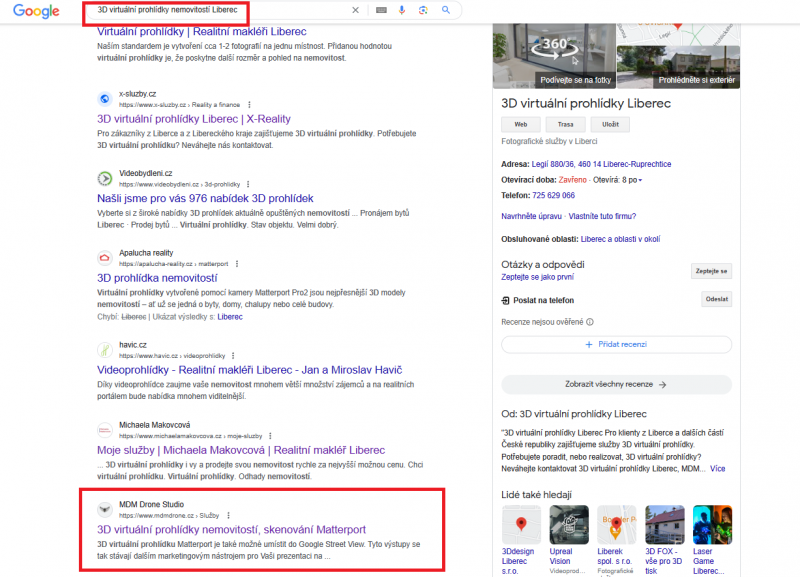This screenshot has width=800, height=577.
Task: Click the Apalucha reality site favicon
Action: click(105, 258)
